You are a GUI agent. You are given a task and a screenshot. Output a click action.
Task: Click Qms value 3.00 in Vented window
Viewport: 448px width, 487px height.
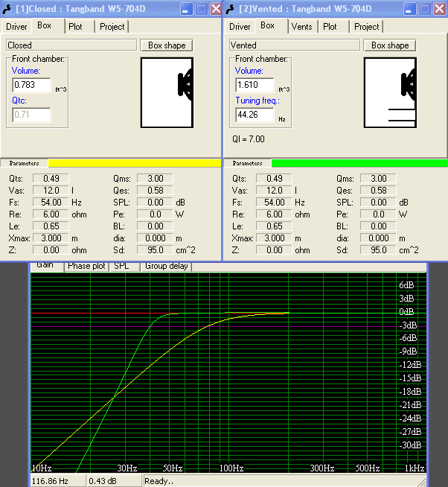pyautogui.click(x=378, y=179)
